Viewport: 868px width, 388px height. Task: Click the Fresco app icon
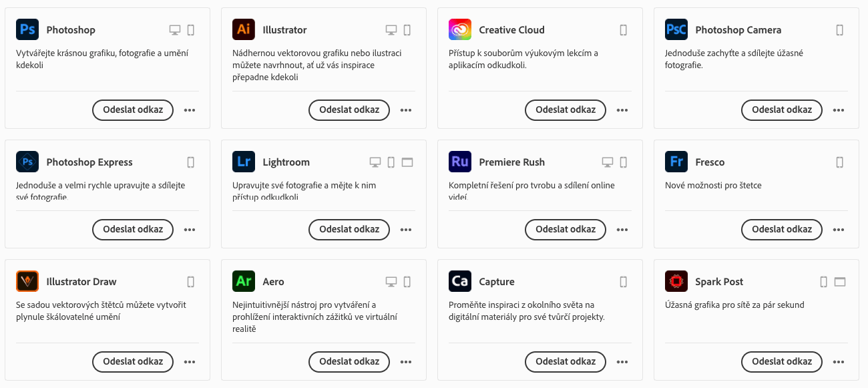pos(676,162)
